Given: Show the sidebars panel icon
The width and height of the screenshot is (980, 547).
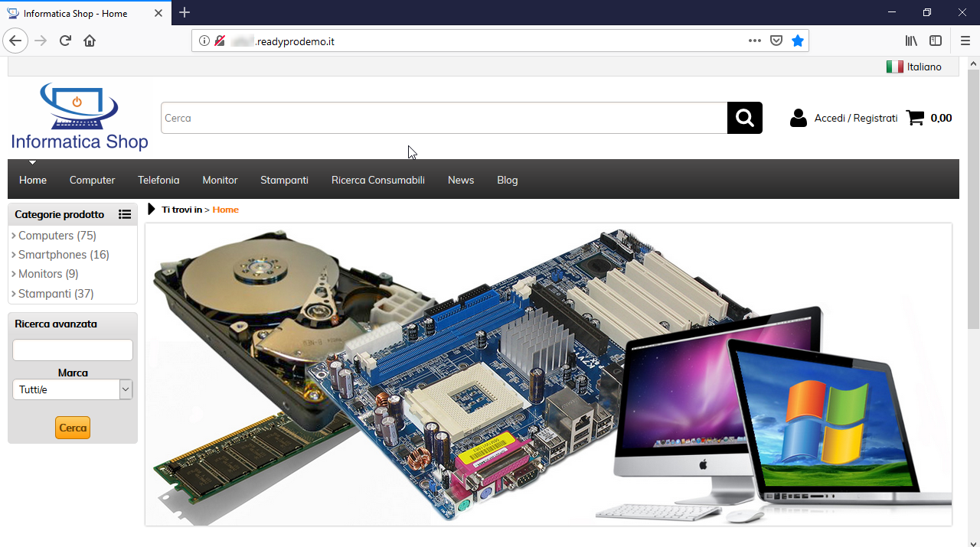Looking at the screenshot, I should pyautogui.click(x=936, y=41).
